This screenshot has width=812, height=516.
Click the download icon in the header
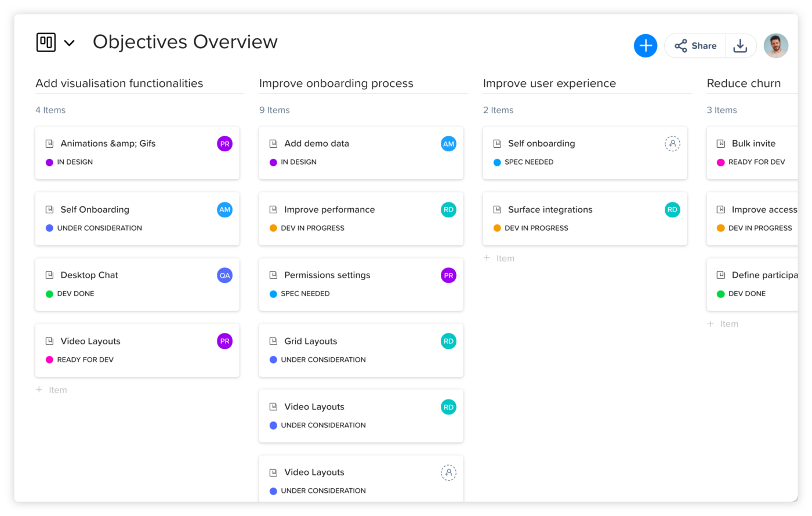tap(740, 46)
